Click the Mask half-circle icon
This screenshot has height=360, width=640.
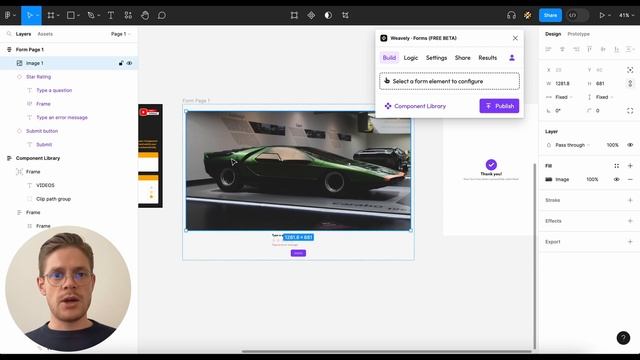tap(328, 16)
